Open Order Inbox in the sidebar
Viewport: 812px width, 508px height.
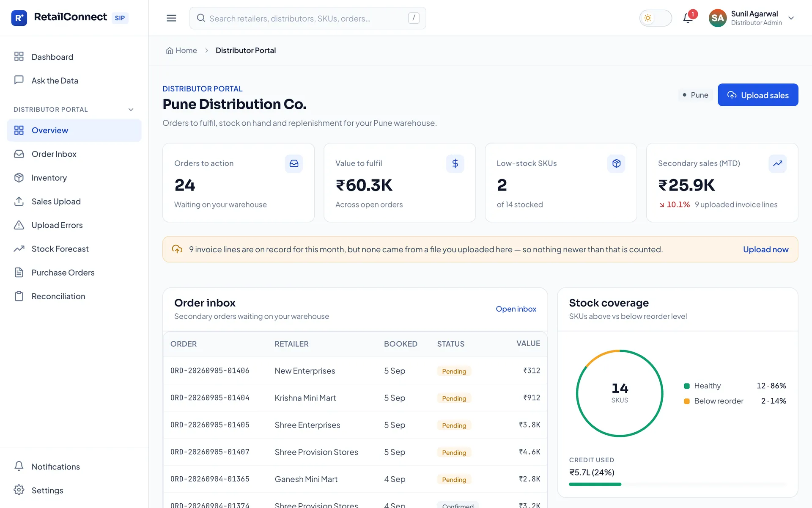pyautogui.click(x=74, y=154)
